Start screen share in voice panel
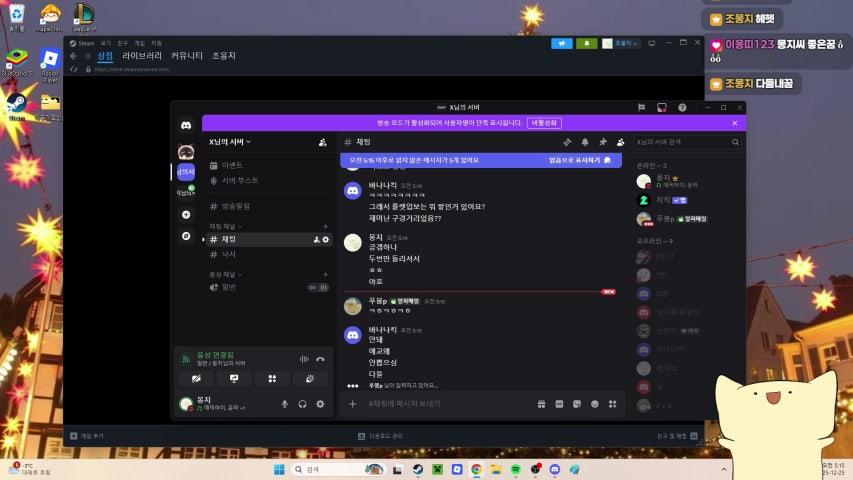 [x=234, y=379]
